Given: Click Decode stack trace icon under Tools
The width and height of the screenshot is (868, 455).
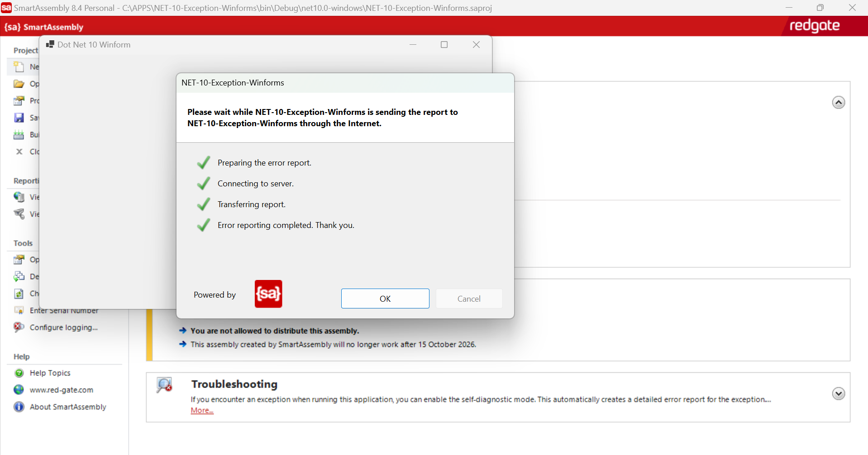Looking at the screenshot, I should 19,276.
